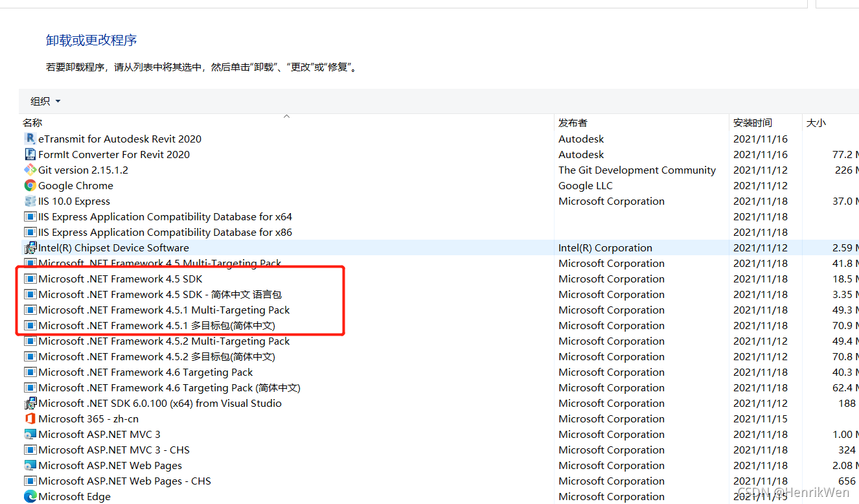Image resolution: width=859 pixels, height=504 pixels.
Task: Click the icon of .NET Framework 4.5.1 多目标包
Action: coord(30,325)
